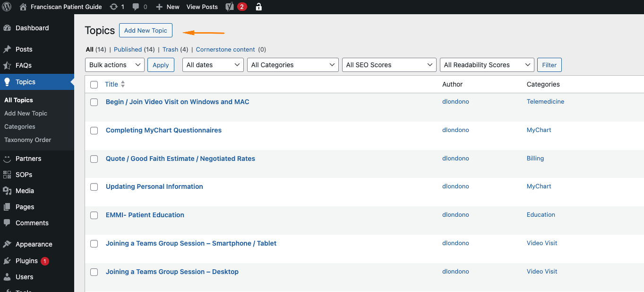Image resolution: width=644 pixels, height=292 pixels.
Task: Click the padlock icon in admin bar
Action: coord(258,7)
